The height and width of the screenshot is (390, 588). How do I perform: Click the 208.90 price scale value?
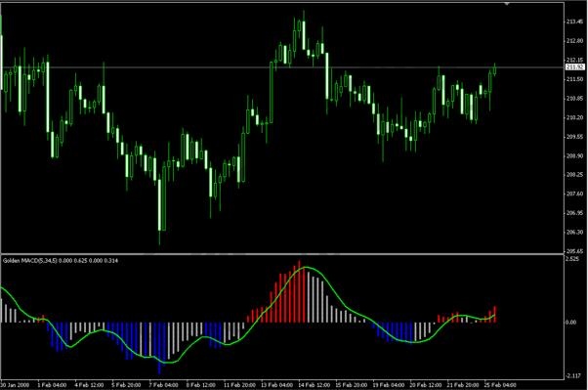pos(575,155)
